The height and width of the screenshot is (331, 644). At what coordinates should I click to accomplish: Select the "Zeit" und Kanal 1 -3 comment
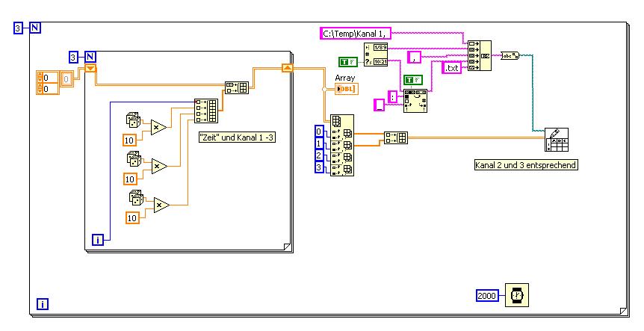[237, 137]
